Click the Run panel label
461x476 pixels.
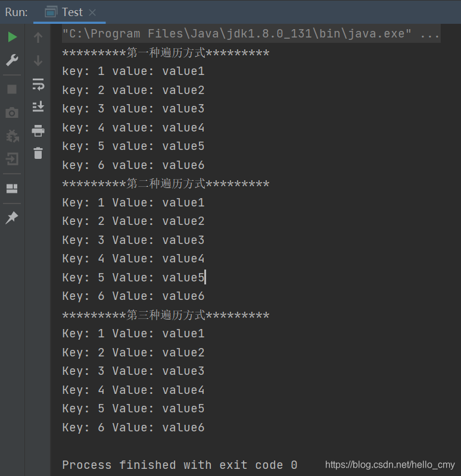[x=17, y=12]
